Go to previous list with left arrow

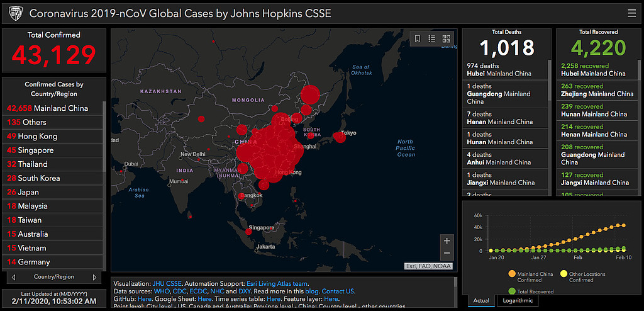[x=13, y=277]
